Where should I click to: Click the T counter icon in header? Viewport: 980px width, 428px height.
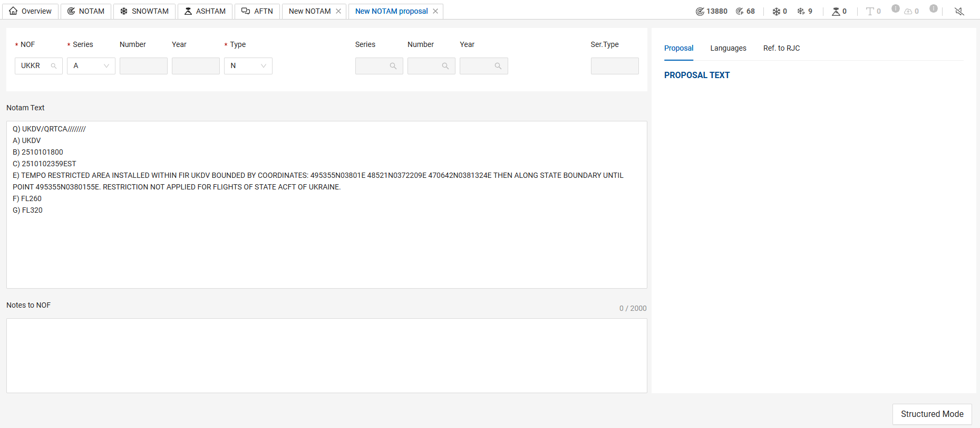point(870,11)
